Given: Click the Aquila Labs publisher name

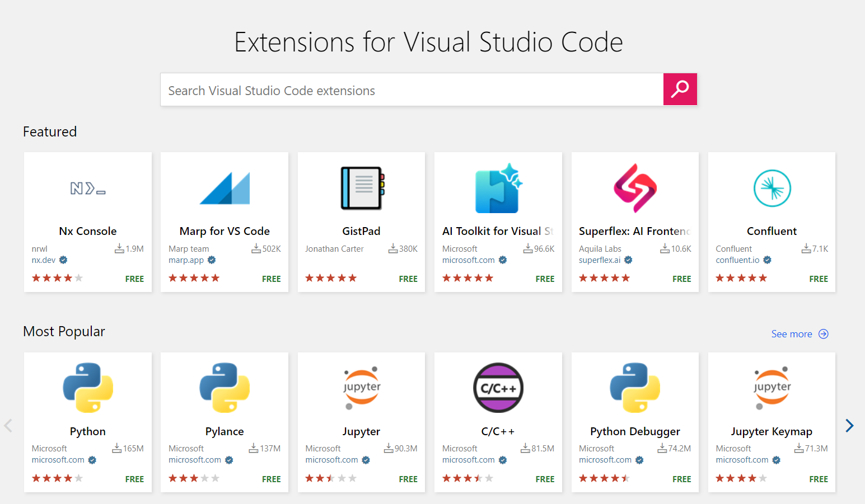Looking at the screenshot, I should pyautogui.click(x=600, y=249).
